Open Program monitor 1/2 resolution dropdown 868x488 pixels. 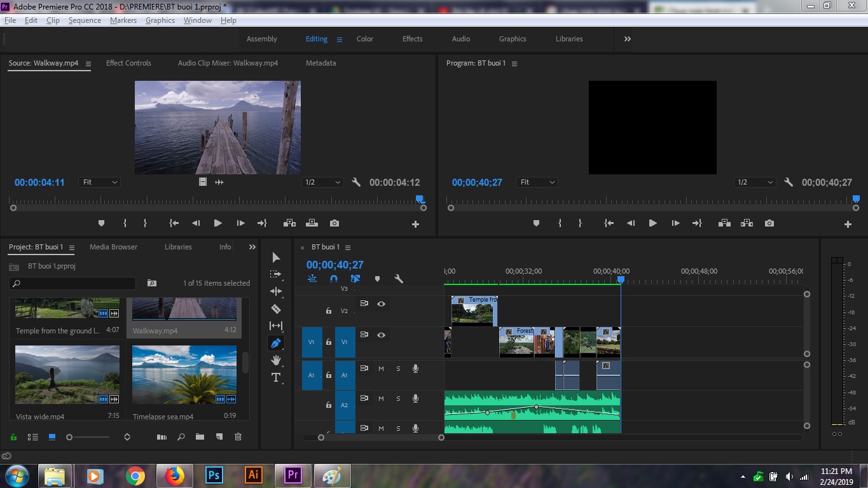pos(755,182)
